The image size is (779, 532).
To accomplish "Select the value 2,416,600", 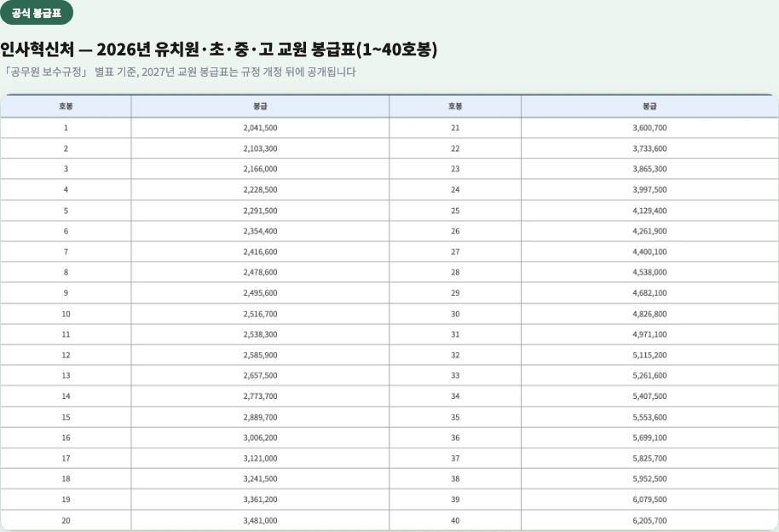I will click(260, 252).
